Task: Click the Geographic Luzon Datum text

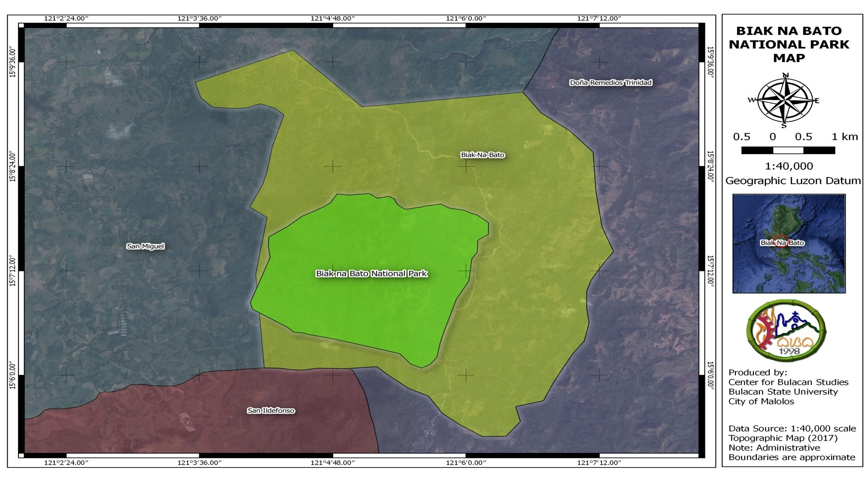Action: pos(793,181)
